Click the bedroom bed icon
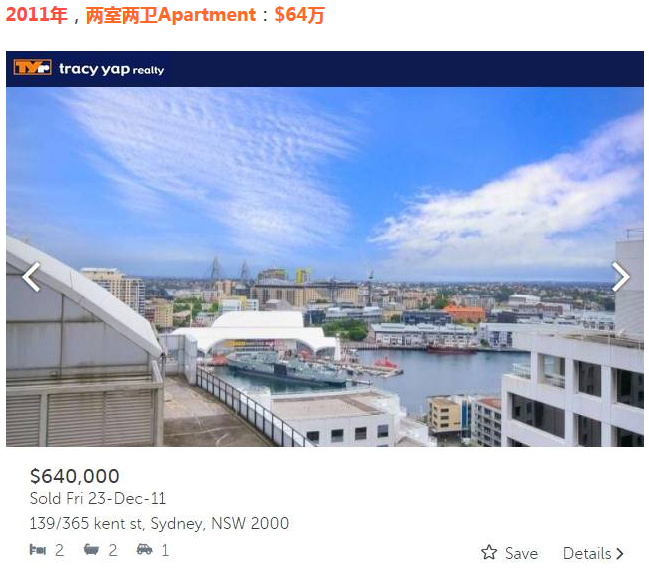The height and width of the screenshot is (580, 649). tap(38, 550)
